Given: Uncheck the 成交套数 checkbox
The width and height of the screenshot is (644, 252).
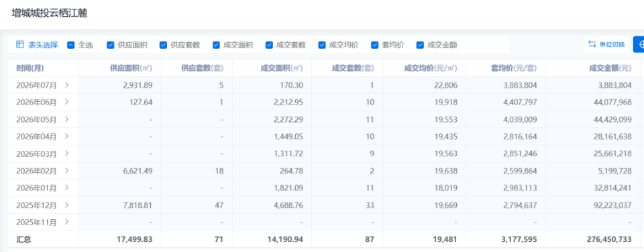Looking at the screenshot, I should (269, 45).
